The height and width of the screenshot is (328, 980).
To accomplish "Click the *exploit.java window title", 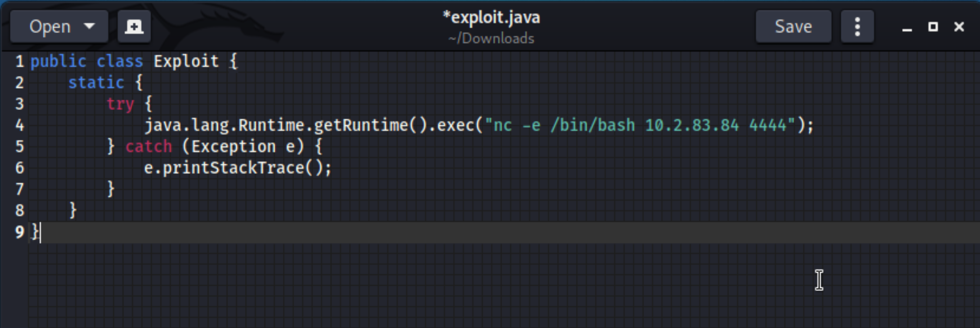I will click(491, 18).
